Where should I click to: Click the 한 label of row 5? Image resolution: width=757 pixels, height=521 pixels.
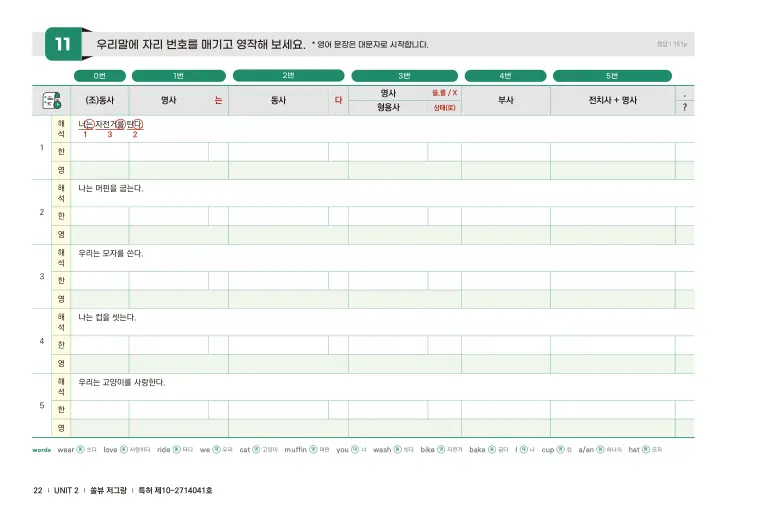point(61,409)
